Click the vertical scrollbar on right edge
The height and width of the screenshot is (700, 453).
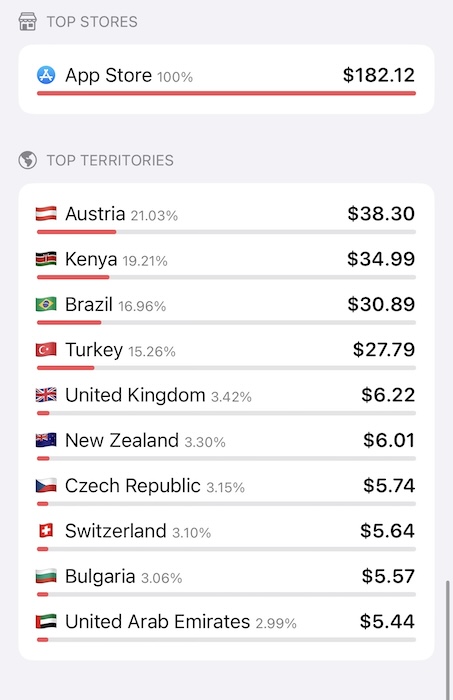[448, 639]
